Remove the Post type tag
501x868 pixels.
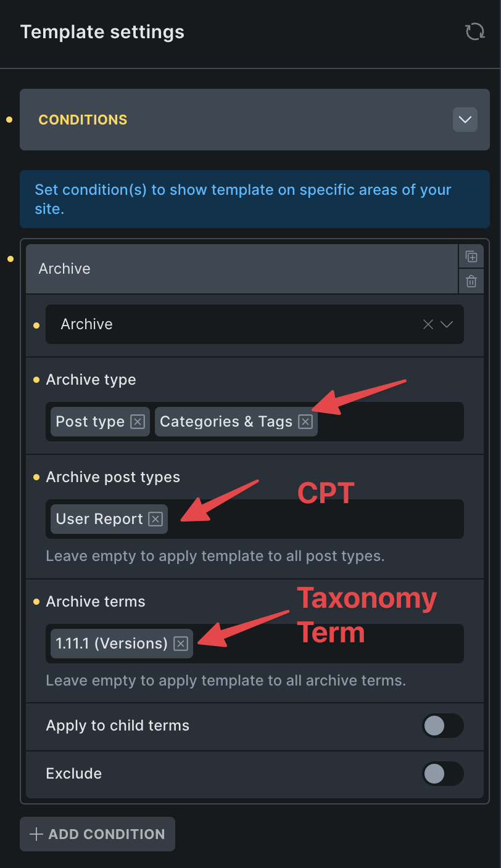pos(138,422)
